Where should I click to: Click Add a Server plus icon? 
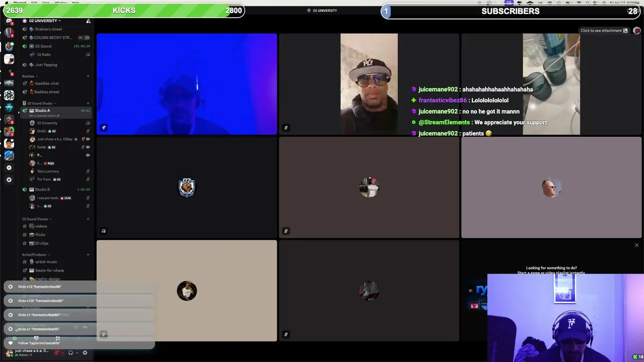[9, 167]
